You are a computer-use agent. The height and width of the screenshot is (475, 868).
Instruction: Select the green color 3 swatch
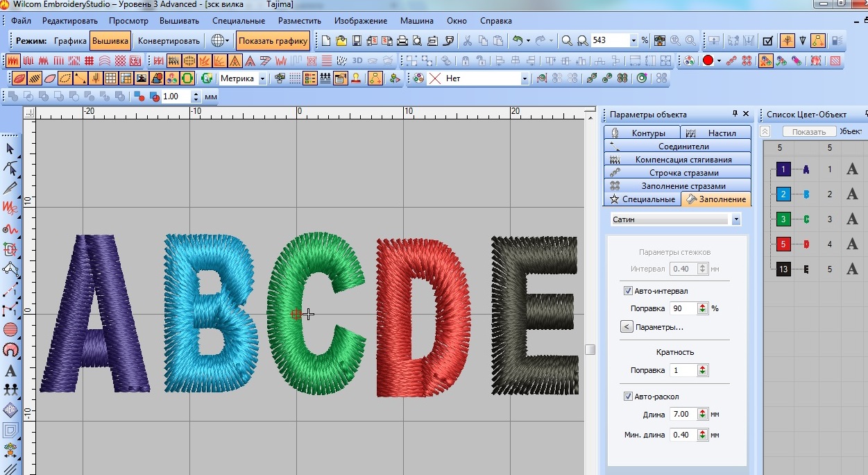[783, 219]
